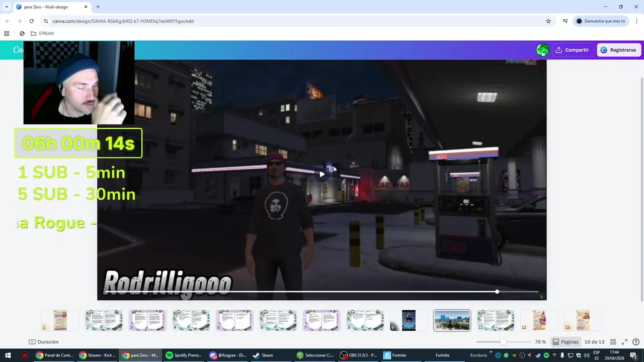644x362 pixels.
Task: Open grid view of all pages
Action: (x=613, y=342)
